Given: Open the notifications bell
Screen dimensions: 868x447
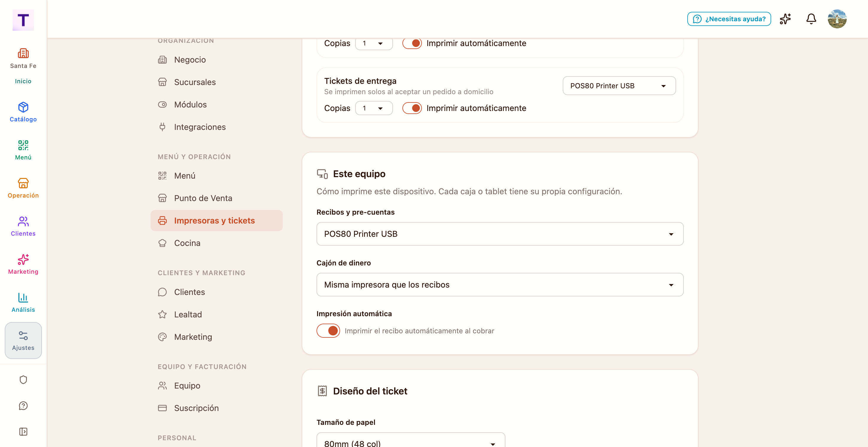Looking at the screenshot, I should tap(811, 19).
